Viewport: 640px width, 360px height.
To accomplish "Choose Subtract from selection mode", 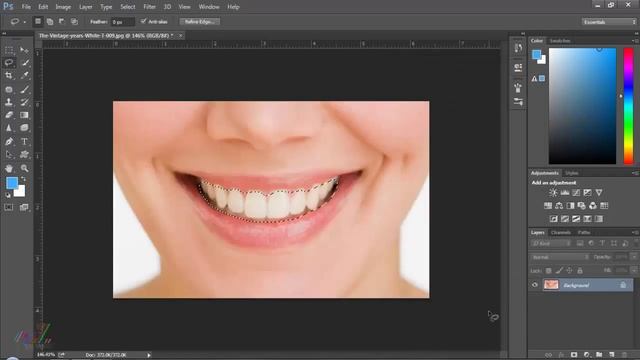I will (62, 22).
